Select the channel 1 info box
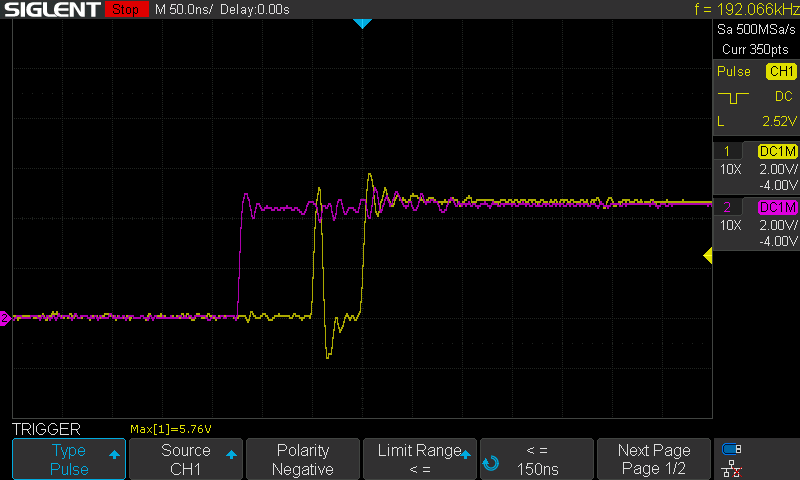Viewport: 800px width, 480px height. click(756, 168)
